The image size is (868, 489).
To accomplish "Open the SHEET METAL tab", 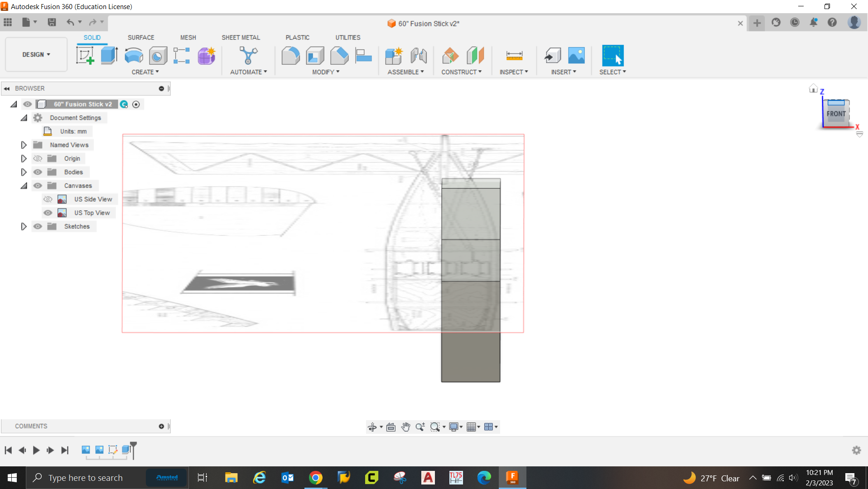I will point(241,38).
